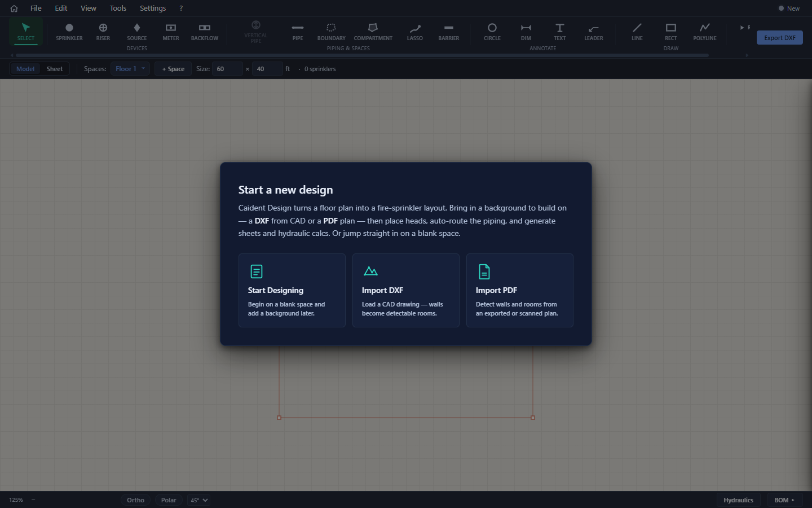This screenshot has height=508, width=812.
Task: Click the height size field showing 40
Action: click(267, 69)
